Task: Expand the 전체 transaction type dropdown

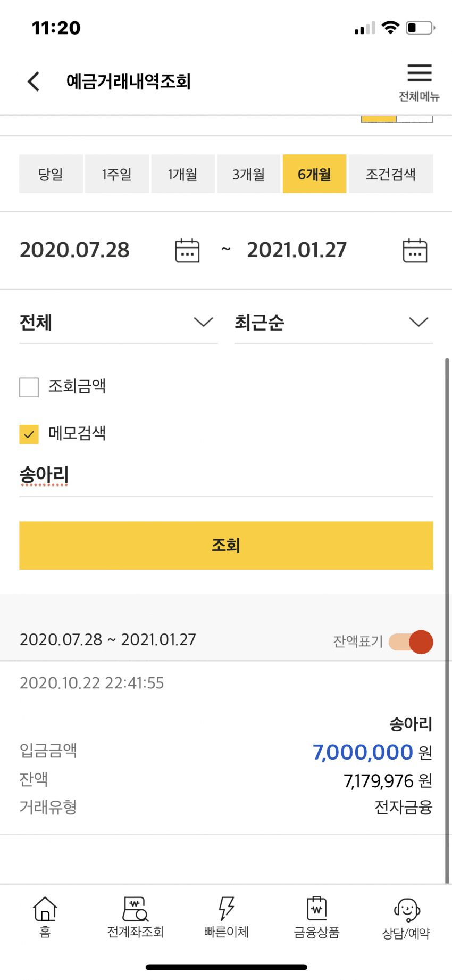Action: [x=119, y=323]
